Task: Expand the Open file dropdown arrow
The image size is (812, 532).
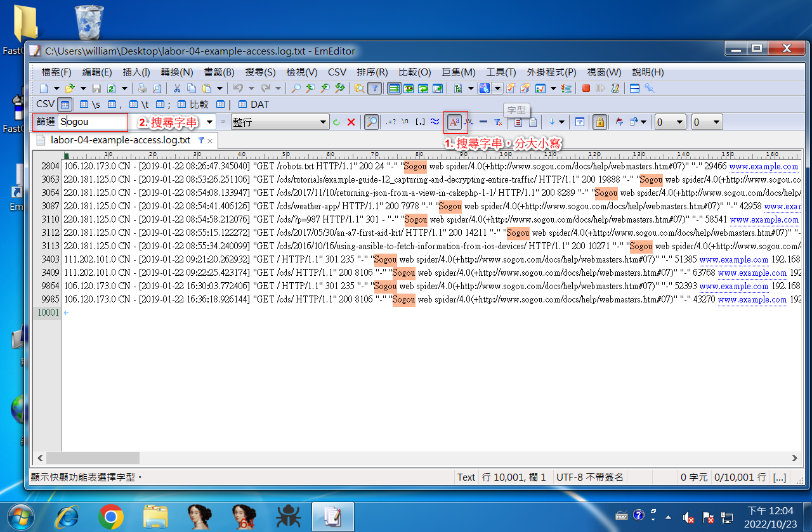Action: (83, 88)
